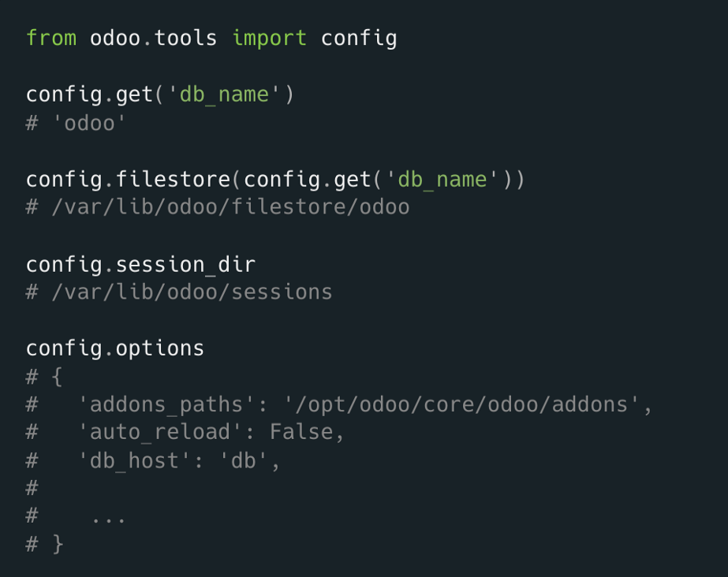728x577 pixels.
Task: Click the opening brace comment line
Action: 45,377
